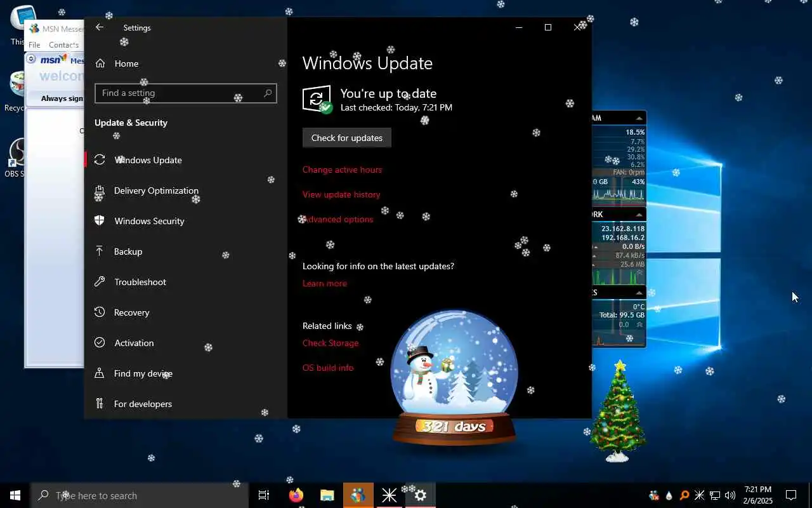The width and height of the screenshot is (812, 508).
Task: Open the OBS Studio desktop shortcut
Action: tap(16, 157)
